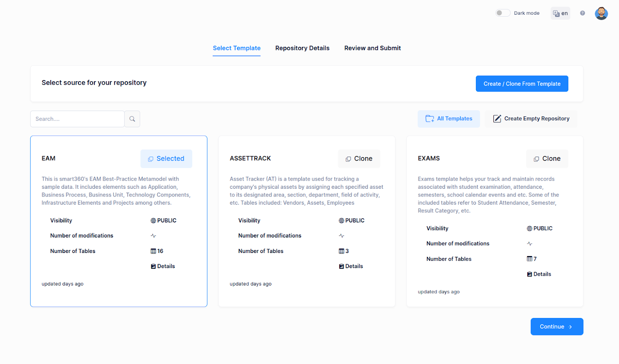Open the user avatar profile menu
Viewport: 619px width, 364px height.
point(601,13)
